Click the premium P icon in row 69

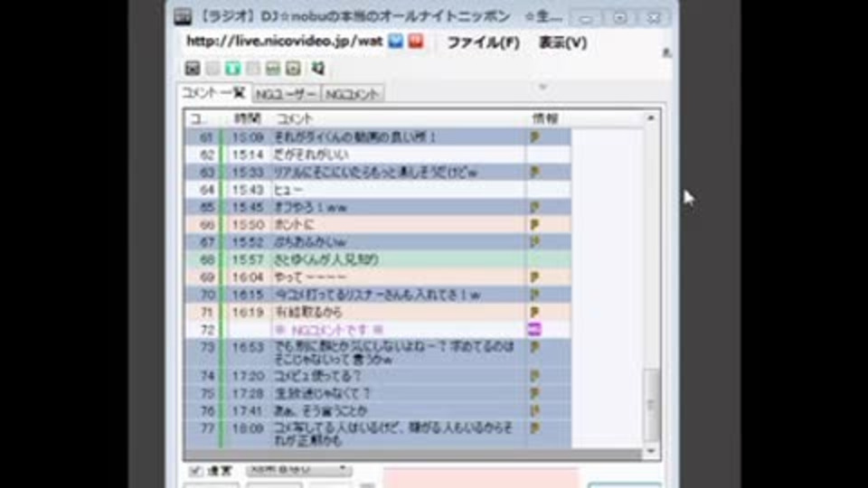click(534, 277)
